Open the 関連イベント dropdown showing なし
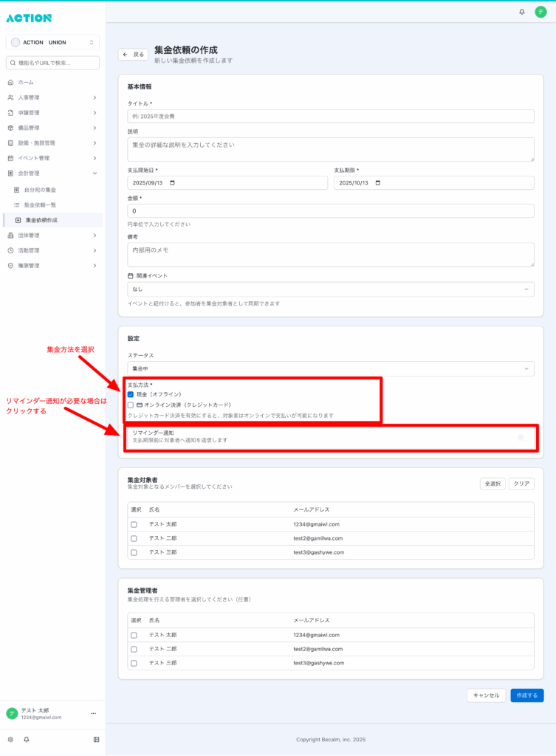This screenshot has width=556, height=756. pyautogui.click(x=330, y=289)
